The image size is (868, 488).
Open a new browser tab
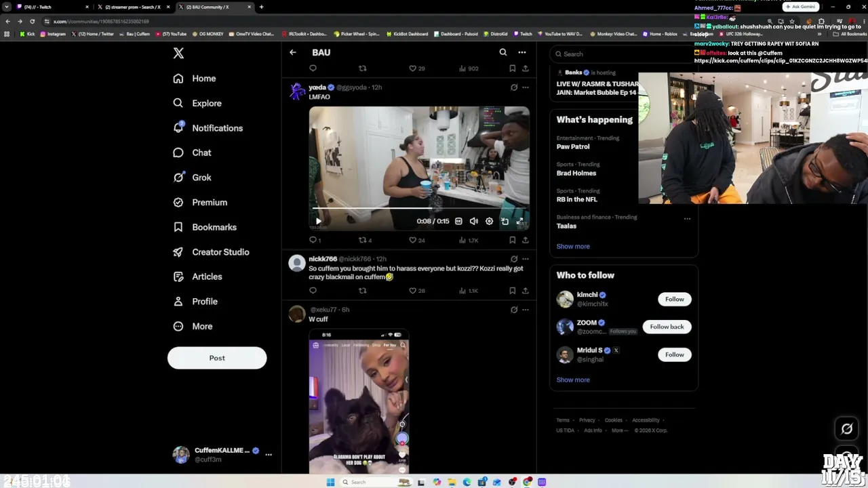(261, 7)
